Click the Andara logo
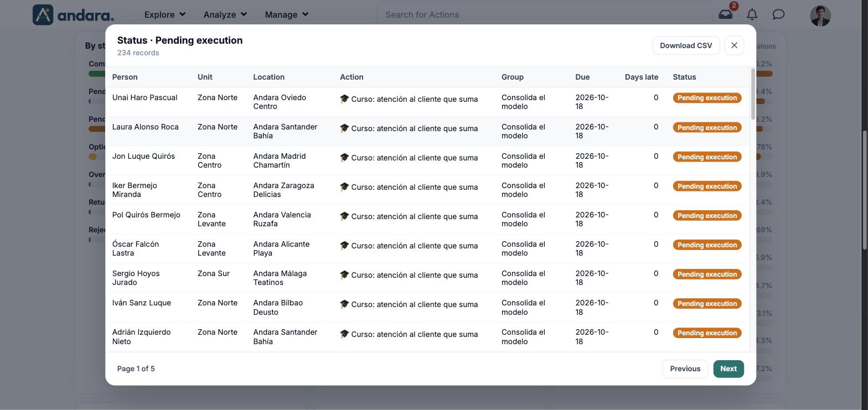868x410 pixels. pyautogui.click(x=73, y=15)
